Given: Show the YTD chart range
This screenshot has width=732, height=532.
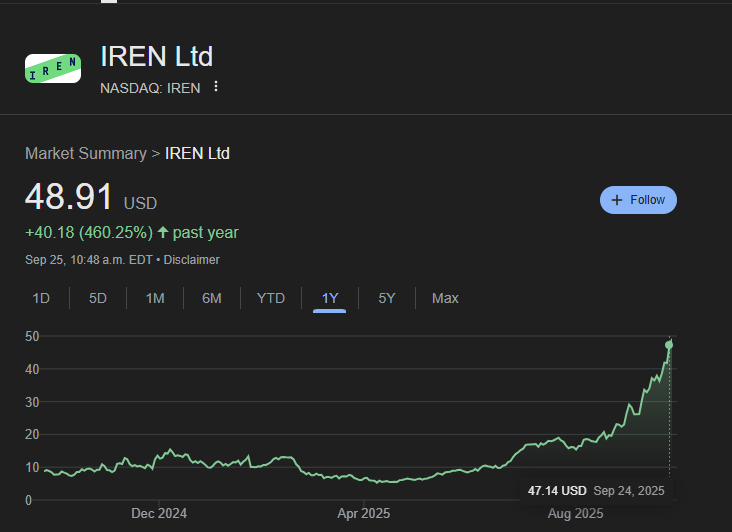Looking at the screenshot, I should coord(271,298).
